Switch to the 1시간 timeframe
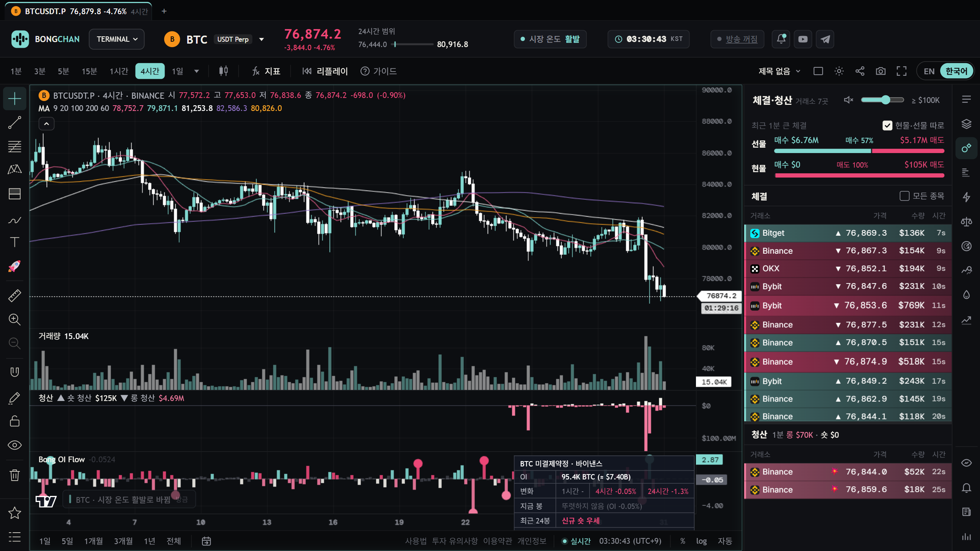This screenshot has height=551, width=980. pos(119,71)
